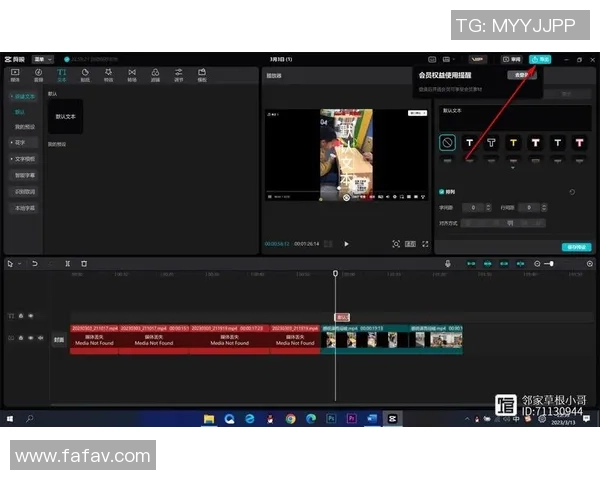Viewport: 600px width, 480px height.
Task: Add the 默认文本 text thumbnail
Action: coord(65,116)
